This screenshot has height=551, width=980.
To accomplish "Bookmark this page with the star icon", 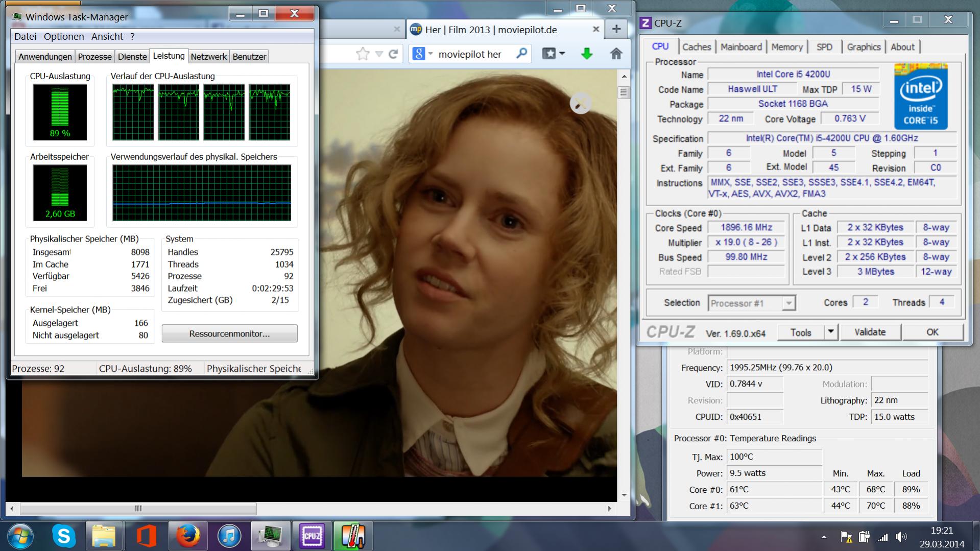I will pyautogui.click(x=363, y=54).
